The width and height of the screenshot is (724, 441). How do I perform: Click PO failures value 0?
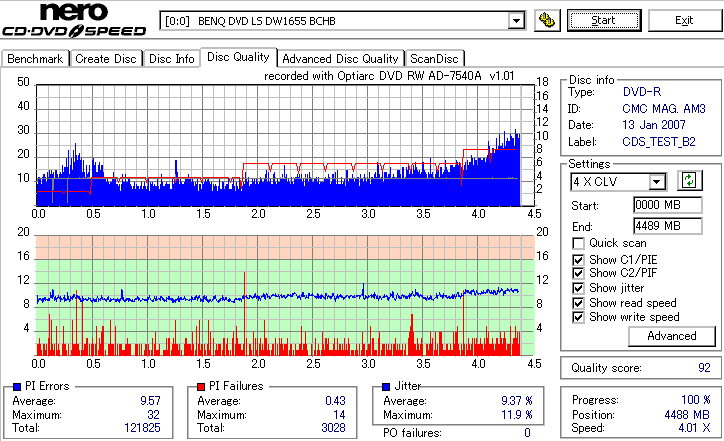[527, 433]
